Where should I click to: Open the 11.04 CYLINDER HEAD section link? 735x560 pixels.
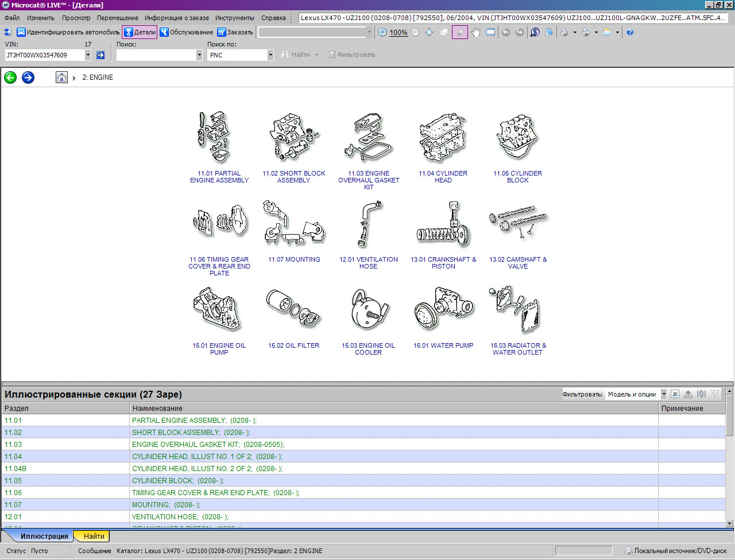tap(443, 177)
